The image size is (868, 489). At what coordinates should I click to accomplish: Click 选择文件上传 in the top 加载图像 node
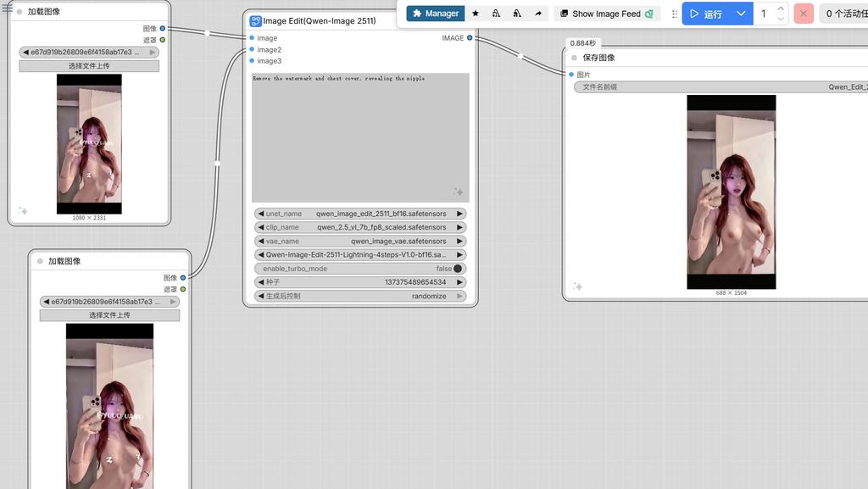89,66
